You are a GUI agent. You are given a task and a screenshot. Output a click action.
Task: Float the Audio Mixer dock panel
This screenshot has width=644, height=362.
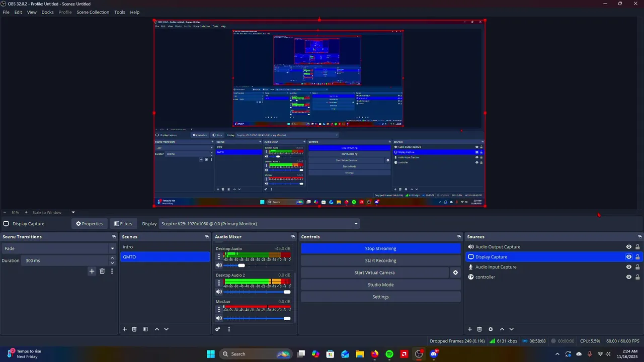pyautogui.click(x=293, y=237)
